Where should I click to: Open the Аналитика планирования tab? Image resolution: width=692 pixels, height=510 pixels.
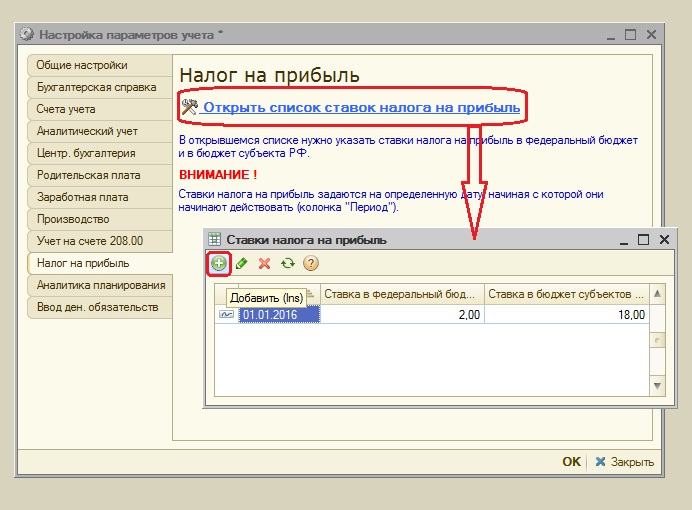click(x=100, y=285)
